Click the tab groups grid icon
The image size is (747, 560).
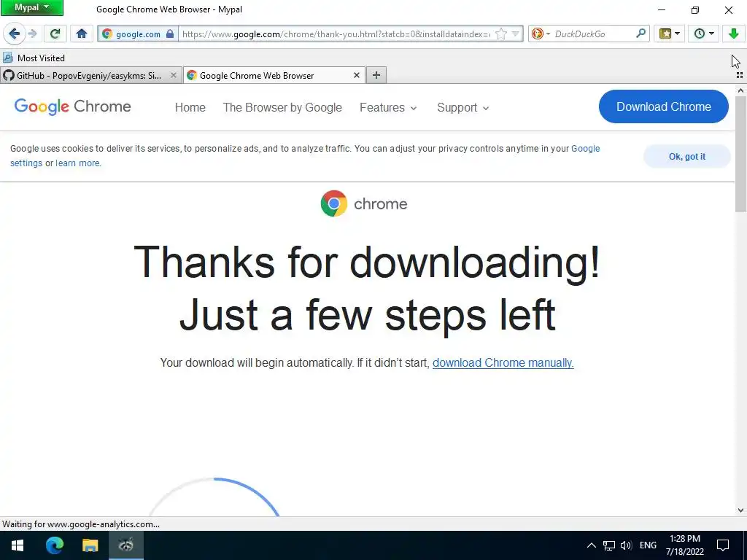[740, 75]
